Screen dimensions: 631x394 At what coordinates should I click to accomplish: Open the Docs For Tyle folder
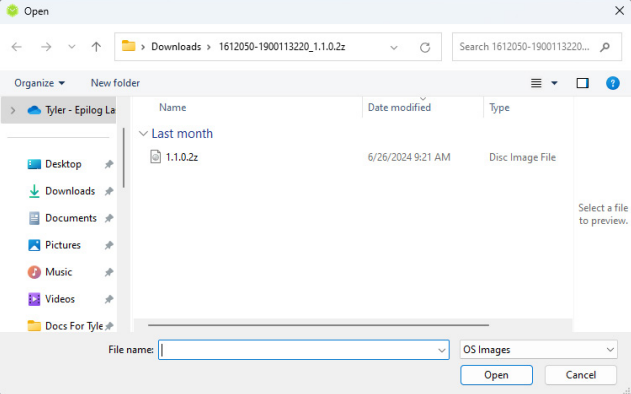pyautogui.click(x=74, y=326)
